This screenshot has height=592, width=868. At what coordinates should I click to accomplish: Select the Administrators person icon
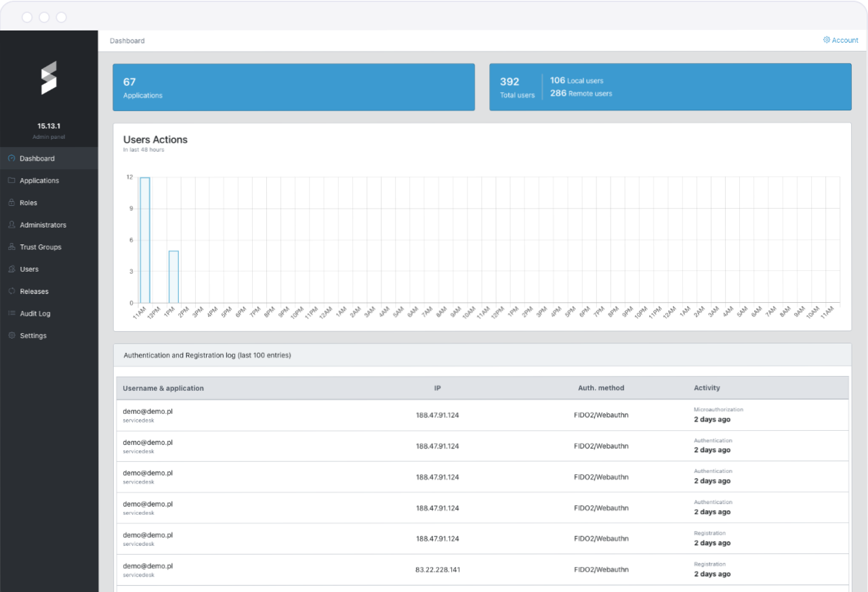tap(11, 224)
